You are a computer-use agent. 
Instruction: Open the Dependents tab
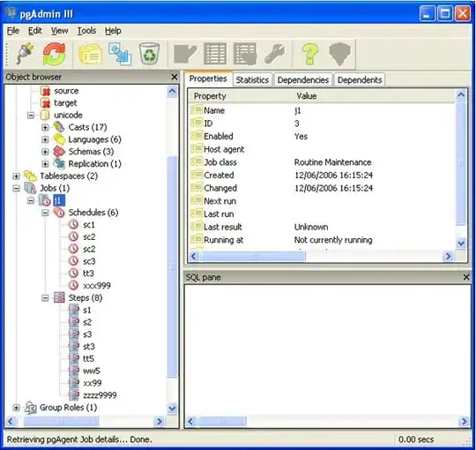pyautogui.click(x=360, y=80)
